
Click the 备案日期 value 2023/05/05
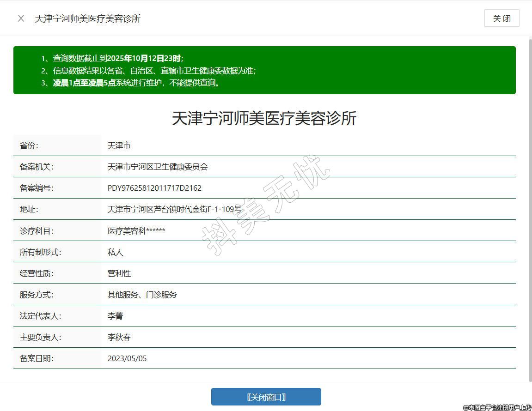coord(127,358)
